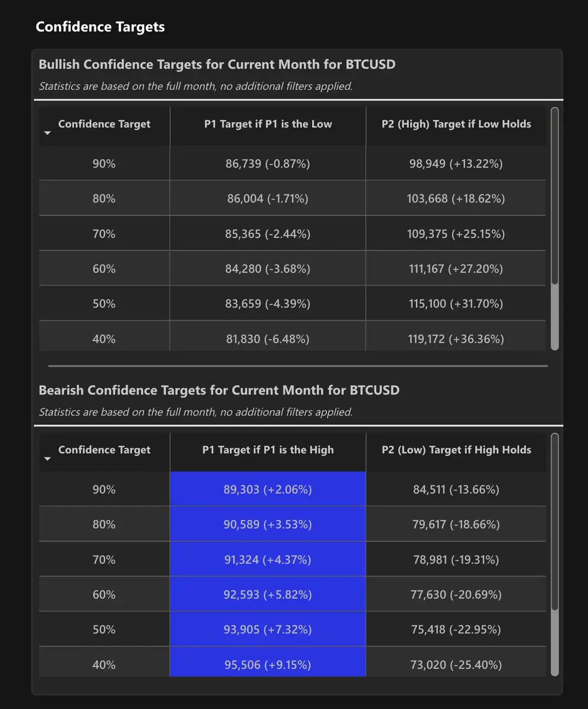Sort by P1 Target if P1 is the High

[x=268, y=450]
